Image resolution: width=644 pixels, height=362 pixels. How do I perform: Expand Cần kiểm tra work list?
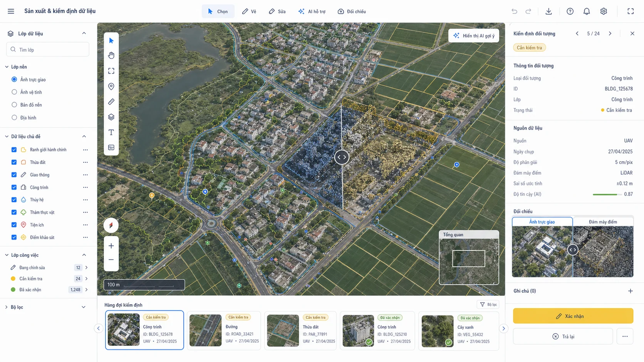click(x=86, y=279)
